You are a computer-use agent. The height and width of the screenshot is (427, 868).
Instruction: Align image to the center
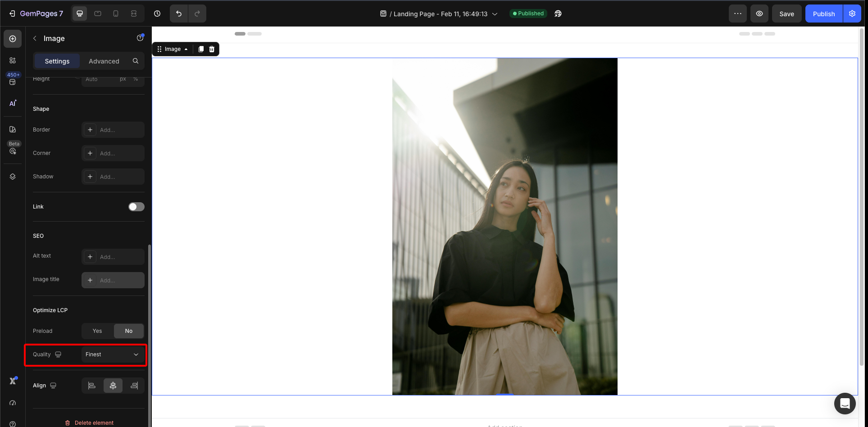click(x=113, y=386)
